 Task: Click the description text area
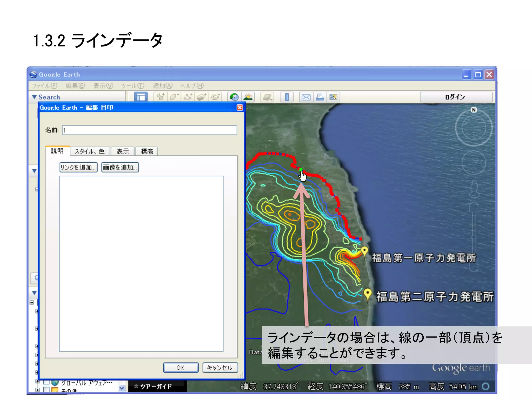tap(141, 264)
